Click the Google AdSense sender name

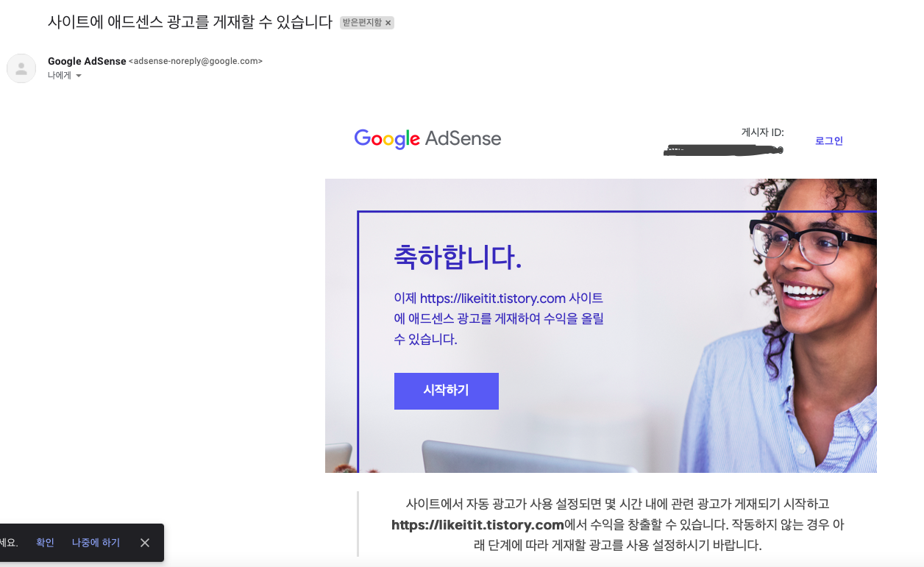pos(87,61)
